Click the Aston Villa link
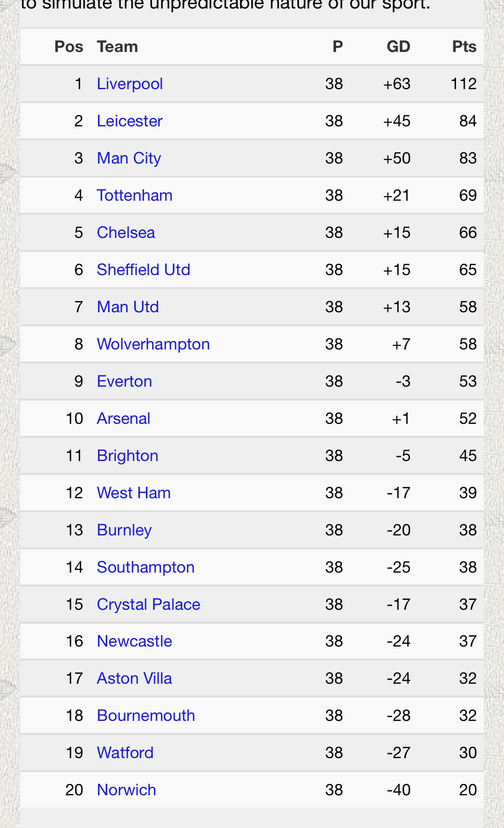The width and height of the screenshot is (504, 828). pos(134,678)
